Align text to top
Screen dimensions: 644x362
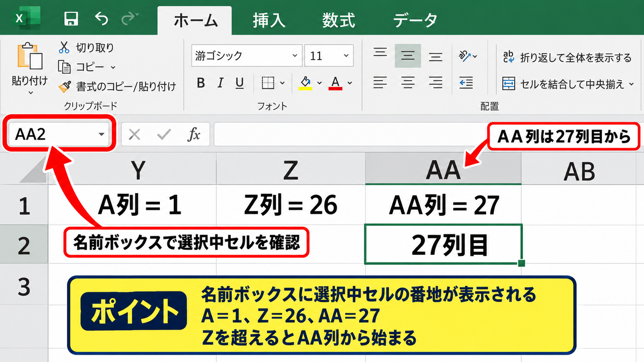click(380, 53)
